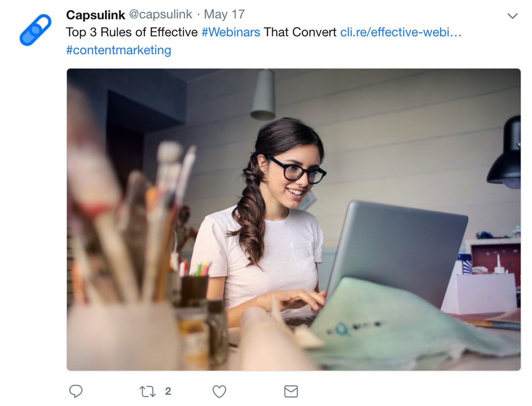The image size is (532, 406).
Task: Click the hanging ceiling lamp in the photo
Action: (x=263, y=94)
